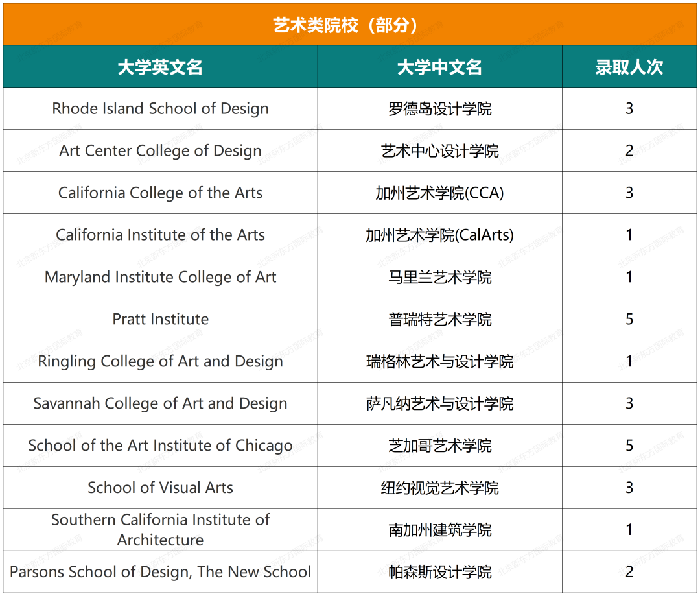Click "Art Center College of Design" cell
Image resolution: width=700 pixels, height=596 pixels.
pos(160,150)
